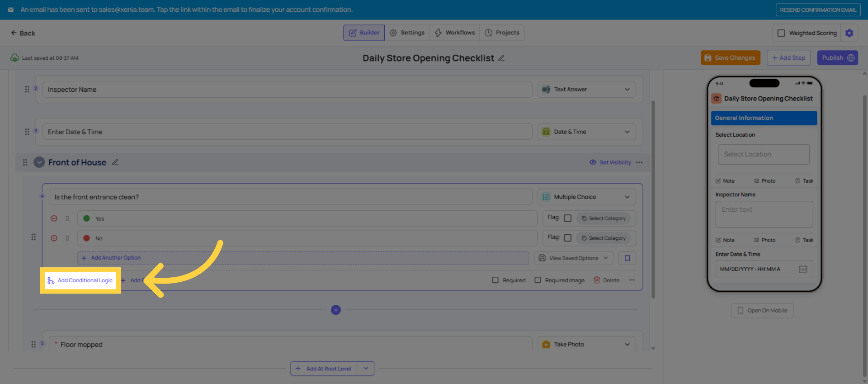Insert step with blue plus circle
The width and height of the screenshot is (868, 384).
click(335, 310)
